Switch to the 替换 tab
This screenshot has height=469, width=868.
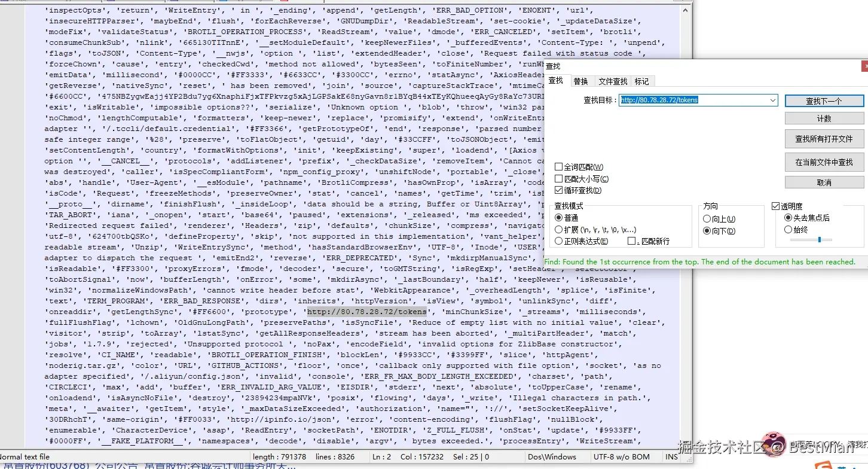click(x=580, y=81)
